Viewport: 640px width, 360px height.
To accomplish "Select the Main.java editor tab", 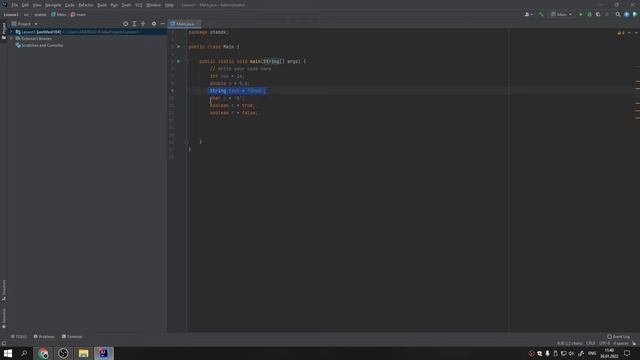I will pos(184,24).
